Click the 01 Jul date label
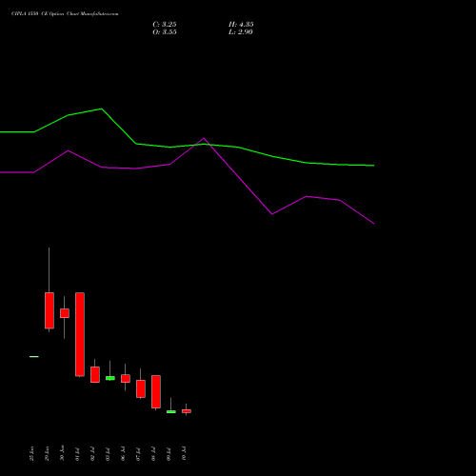 [77, 453]
